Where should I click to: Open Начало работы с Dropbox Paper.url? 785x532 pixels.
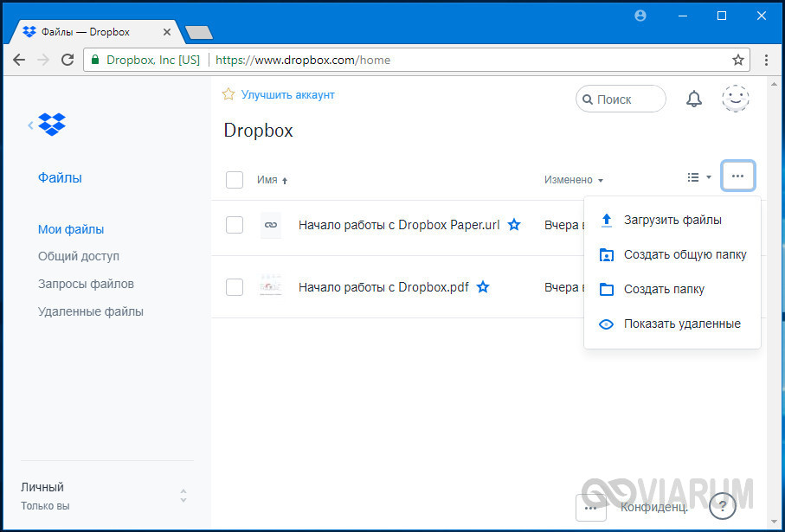(399, 225)
